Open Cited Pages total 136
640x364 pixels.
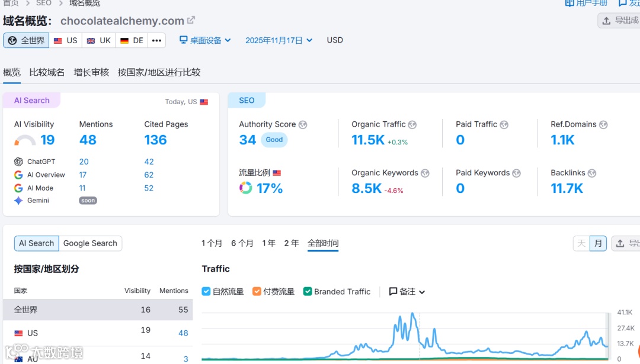click(155, 140)
